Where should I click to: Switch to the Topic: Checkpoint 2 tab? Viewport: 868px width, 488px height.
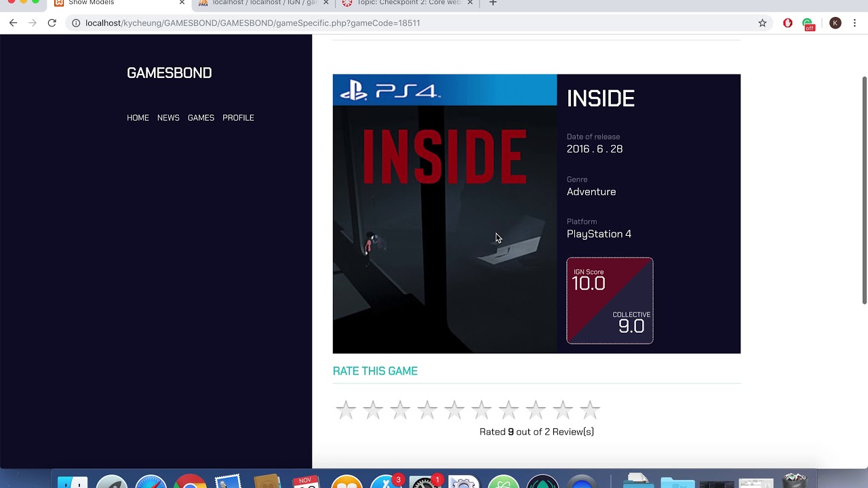[x=407, y=3]
